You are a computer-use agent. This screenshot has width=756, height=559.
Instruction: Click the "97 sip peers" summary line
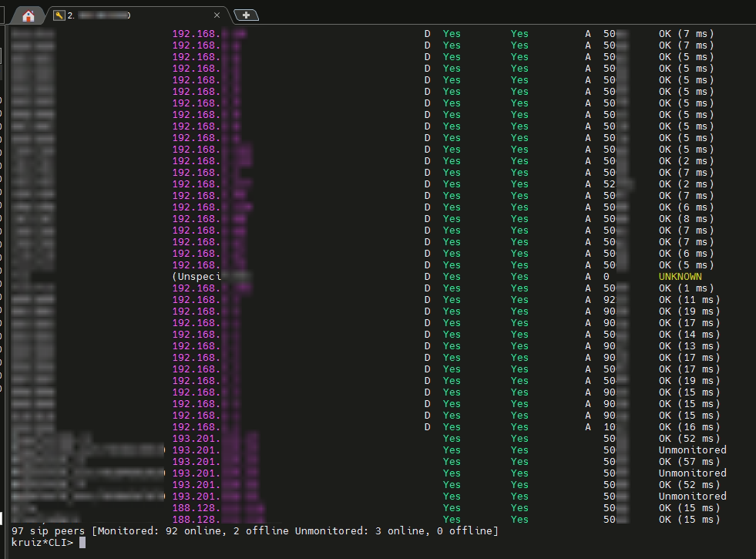point(254,531)
